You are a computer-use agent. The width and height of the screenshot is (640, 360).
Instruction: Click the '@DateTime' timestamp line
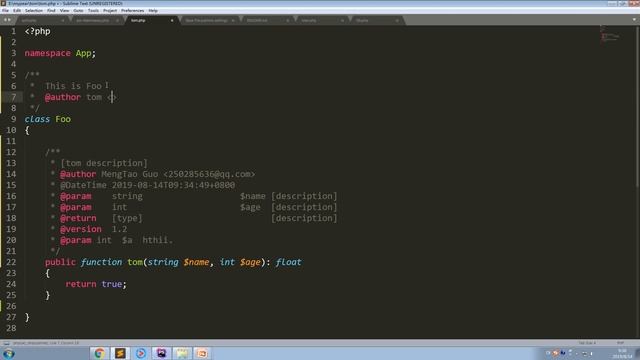point(147,185)
